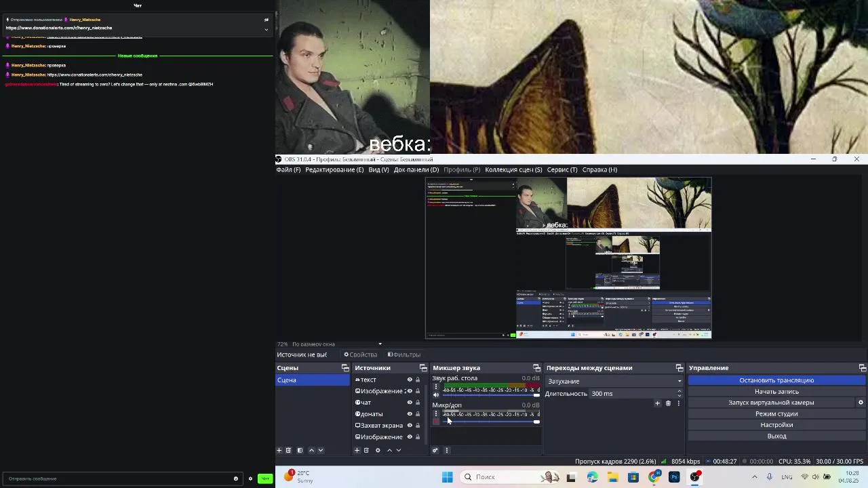Screen dimensions: 868x488
Task: Open options menu for Звук раб. стола
Action: 436,387
